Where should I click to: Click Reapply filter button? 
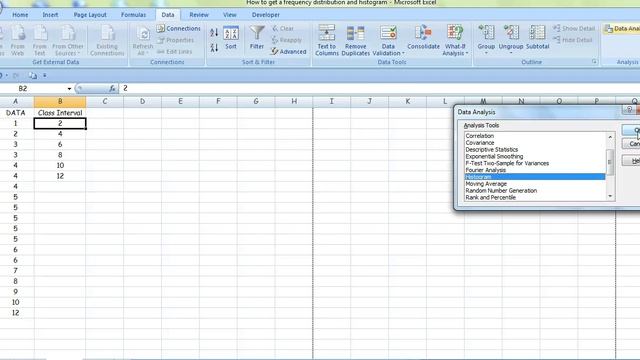tap(287, 40)
